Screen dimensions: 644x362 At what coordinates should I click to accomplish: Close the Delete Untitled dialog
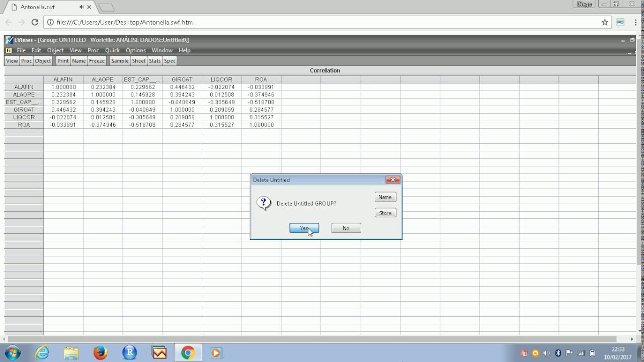[x=392, y=180]
